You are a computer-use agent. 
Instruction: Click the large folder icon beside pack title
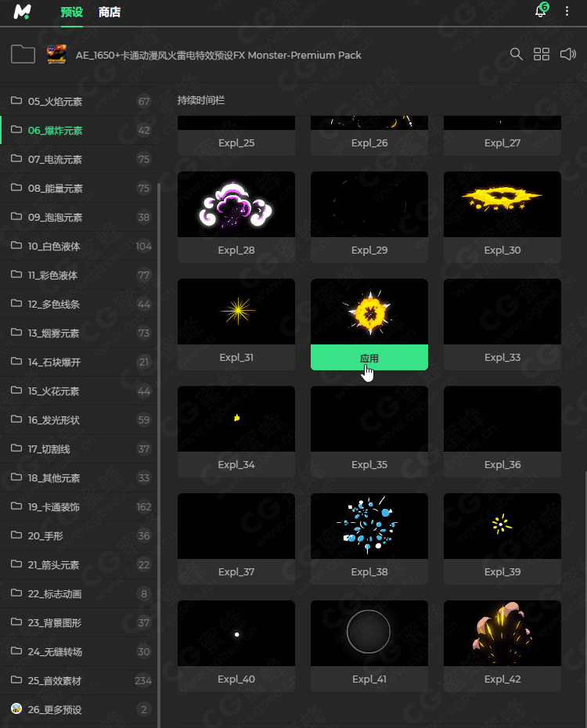pyautogui.click(x=23, y=54)
